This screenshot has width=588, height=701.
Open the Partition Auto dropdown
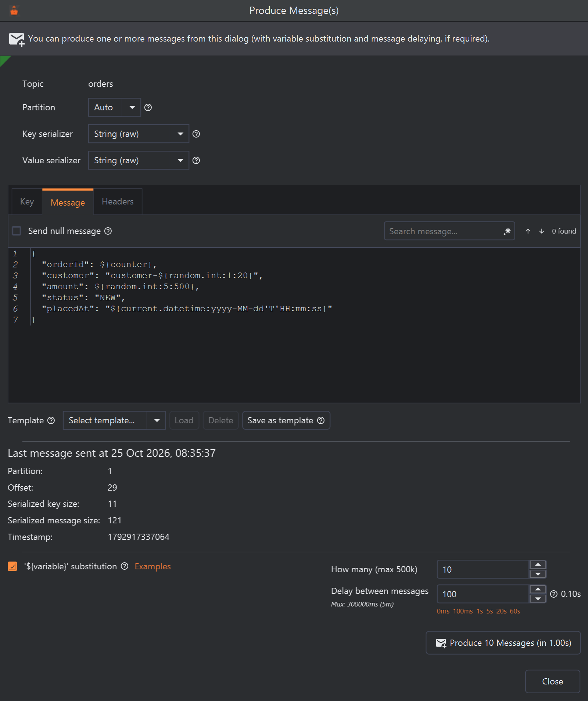click(x=114, y=107)
